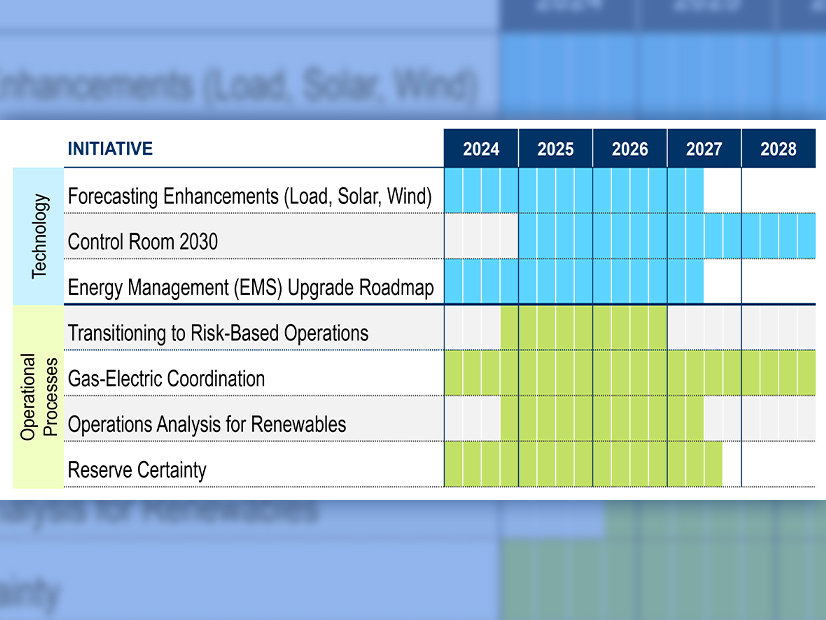
Task: Click the green Reserve Certainty timeline bar
Action: 583,464
